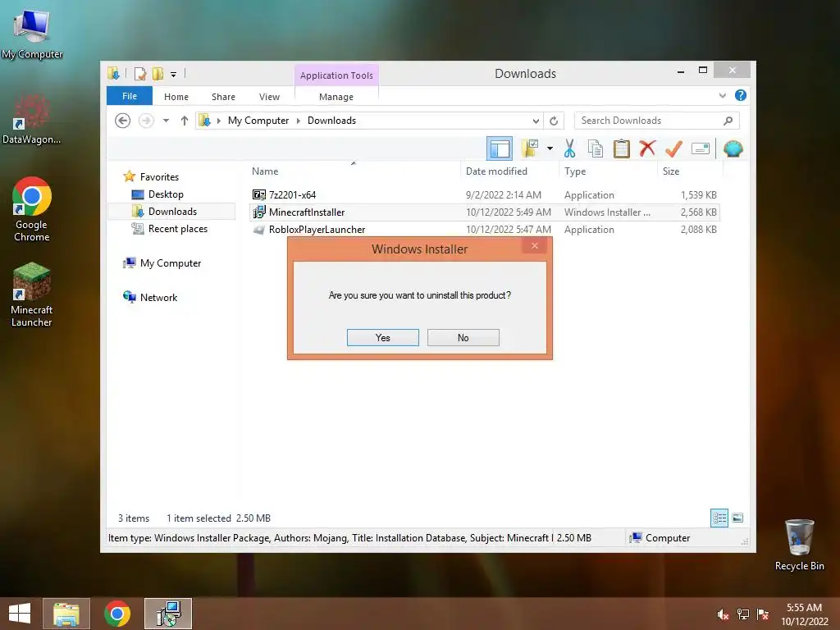The width and height of the screenshot is (840, 630).
Task: Click the Forward navigation arrow
Action: [x=146, y=121]
